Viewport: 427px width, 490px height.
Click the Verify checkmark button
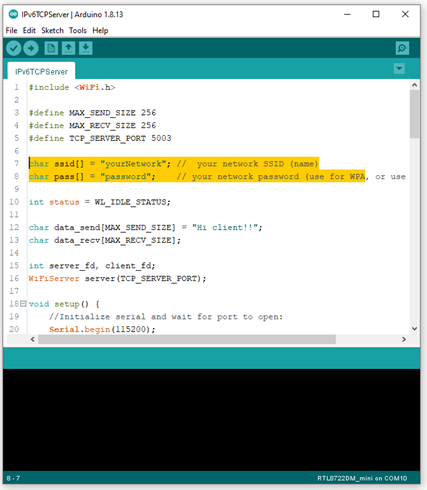[14, 49]
